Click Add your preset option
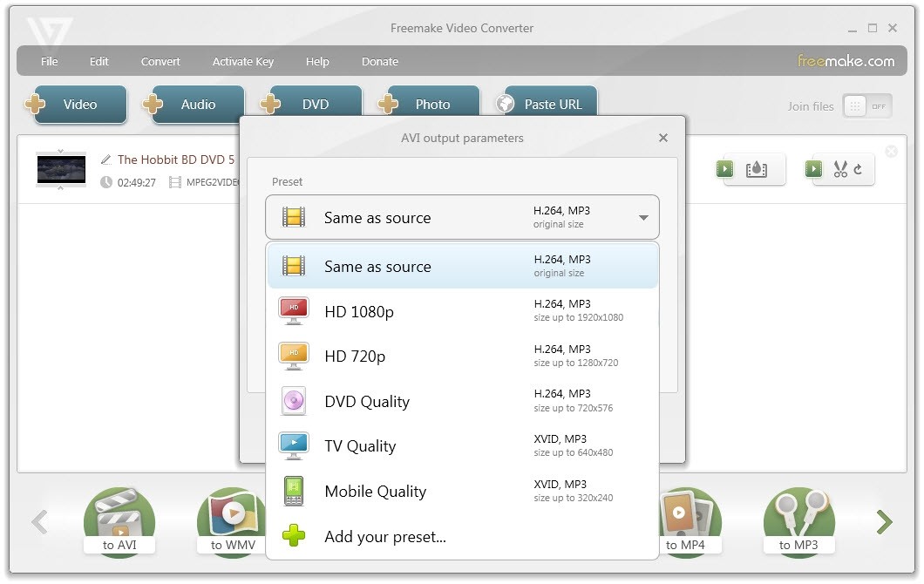Image resolution: width=924 pixels, height=584 pixels. 385,537
